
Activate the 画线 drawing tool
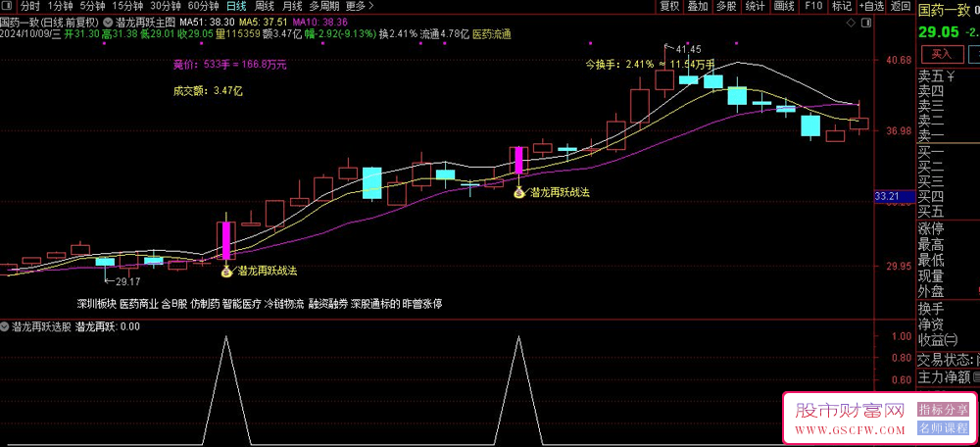coord(784,6)
